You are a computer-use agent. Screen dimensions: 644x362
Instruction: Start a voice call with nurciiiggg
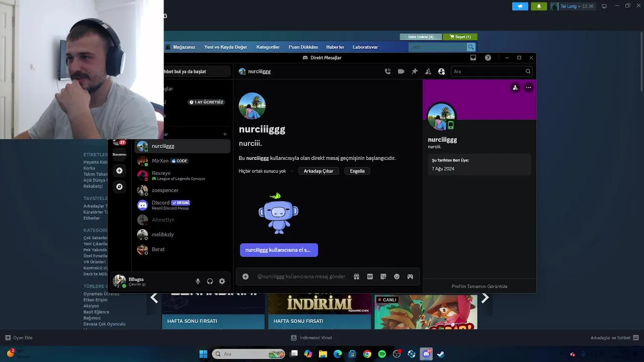387,71
